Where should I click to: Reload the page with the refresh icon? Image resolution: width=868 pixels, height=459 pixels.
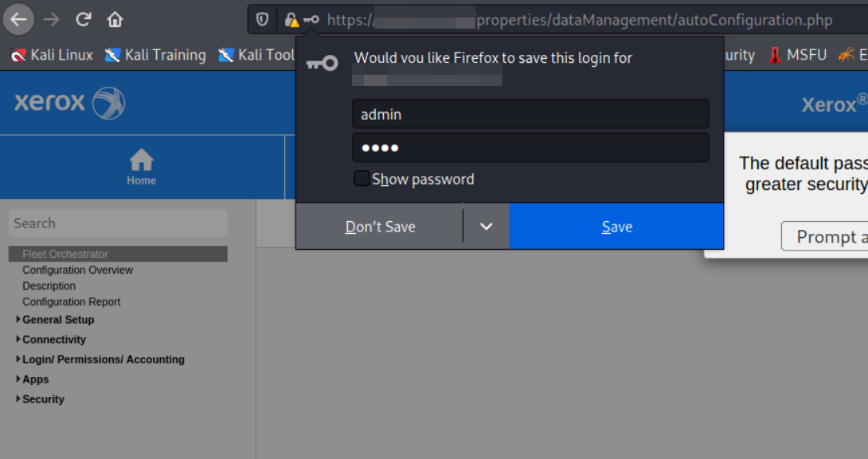[84, 20]
